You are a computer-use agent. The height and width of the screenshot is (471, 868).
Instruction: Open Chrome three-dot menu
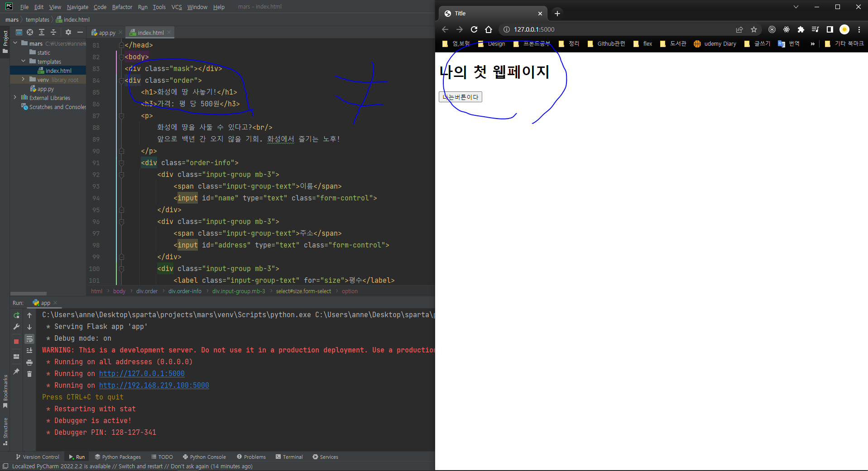point(859,29)
